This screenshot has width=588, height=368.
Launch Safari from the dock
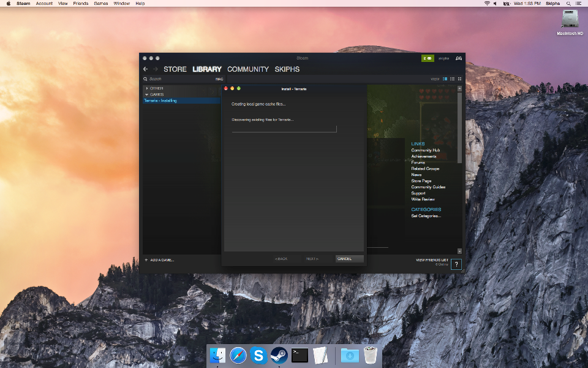pyautogui.click(x=238, y=355)
